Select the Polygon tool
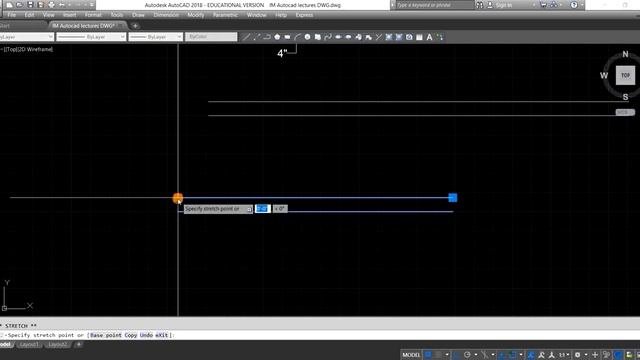The width and height of the screenshot is (640, 360). [x=277, y=37]
